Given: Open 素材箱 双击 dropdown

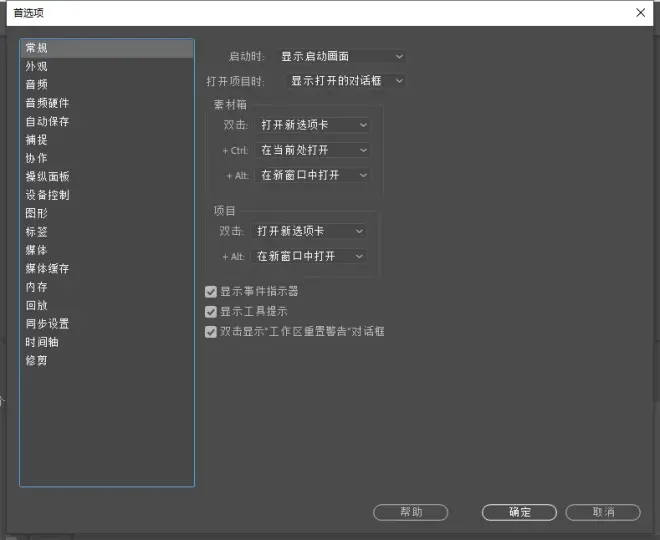Looking at the screenshot, I should tap(312, 125).
